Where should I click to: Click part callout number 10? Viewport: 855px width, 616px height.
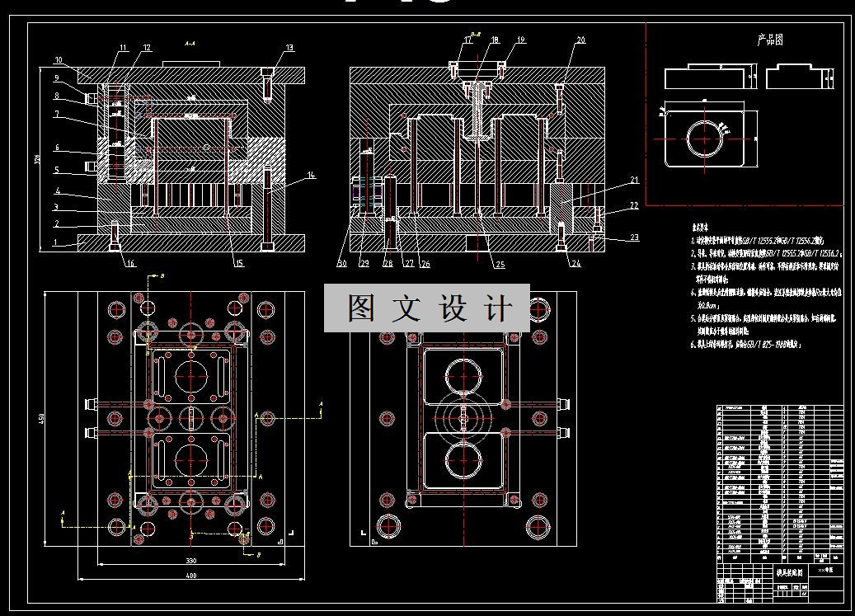pos(59,60)
